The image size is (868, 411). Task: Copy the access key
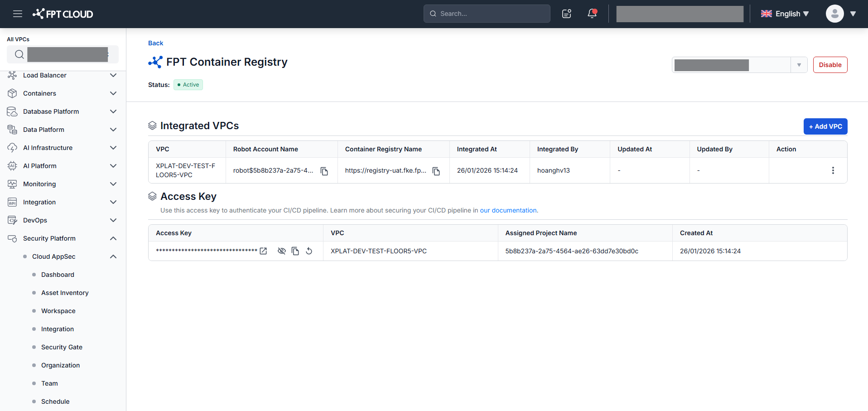(295, 251)
